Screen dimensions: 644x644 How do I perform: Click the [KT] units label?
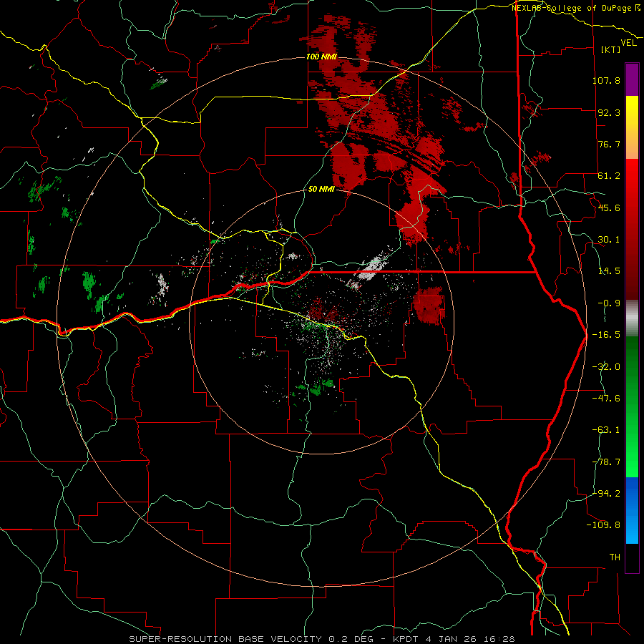[611, 49]
